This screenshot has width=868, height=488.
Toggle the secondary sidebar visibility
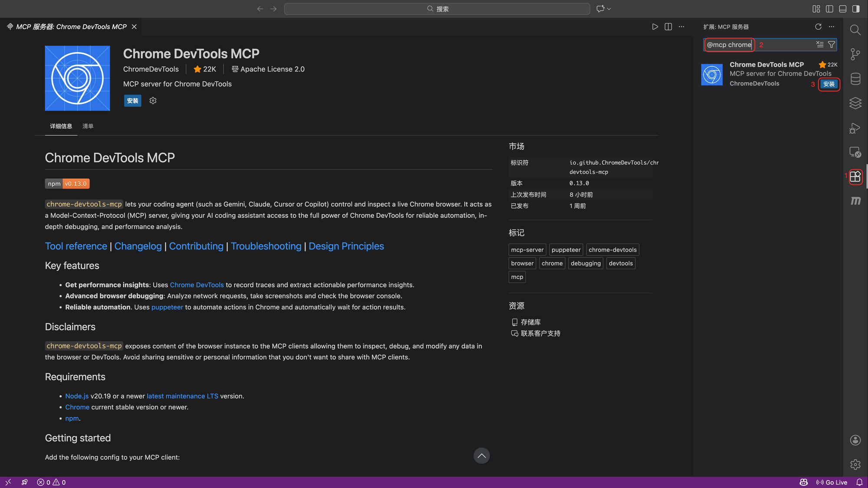[855, 9]
